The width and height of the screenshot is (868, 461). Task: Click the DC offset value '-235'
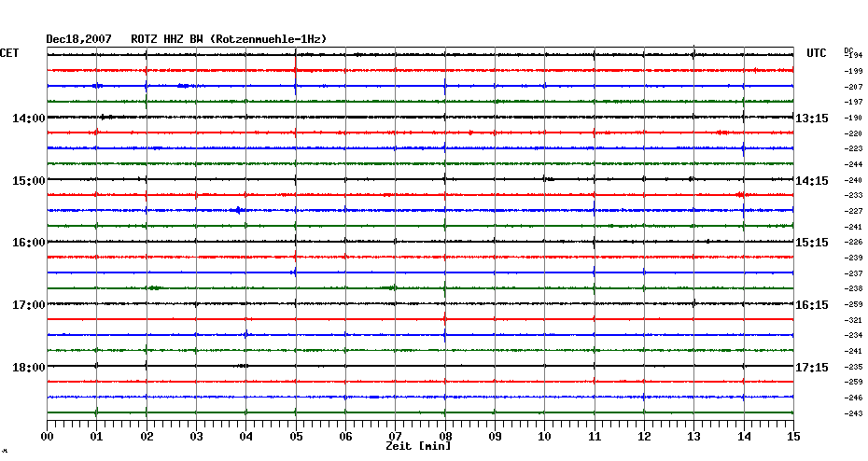pyautogui.click(x=854, y=367)
